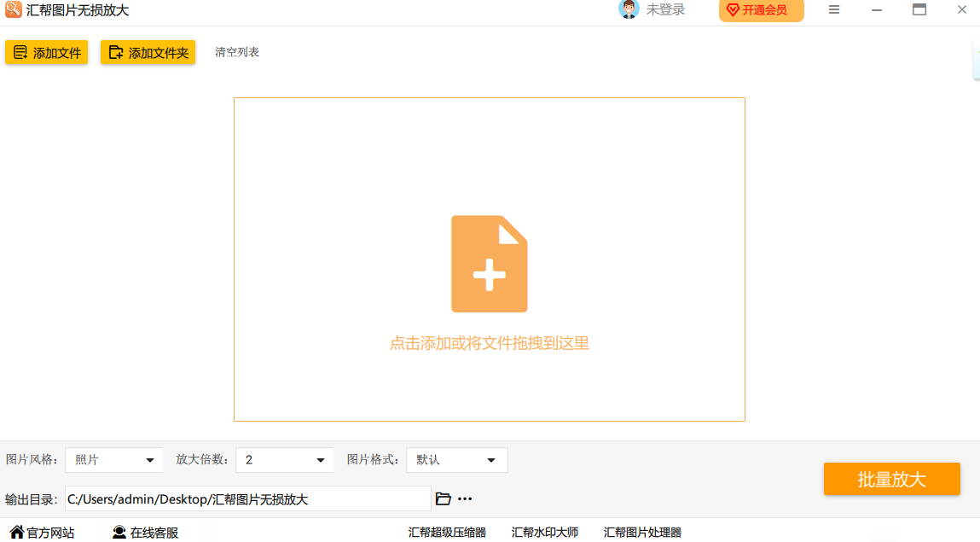Viewport: 980px width, 542px height.
Task: Click 清空列表 to clear list
Action: pyautogui.click(x=237, y=52)
